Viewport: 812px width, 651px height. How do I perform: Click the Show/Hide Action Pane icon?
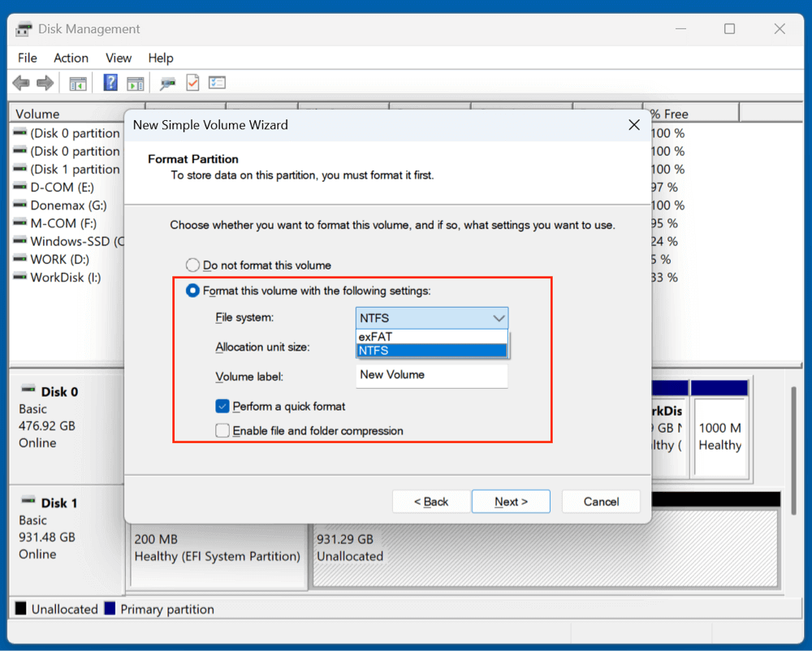tap(135, 83)
